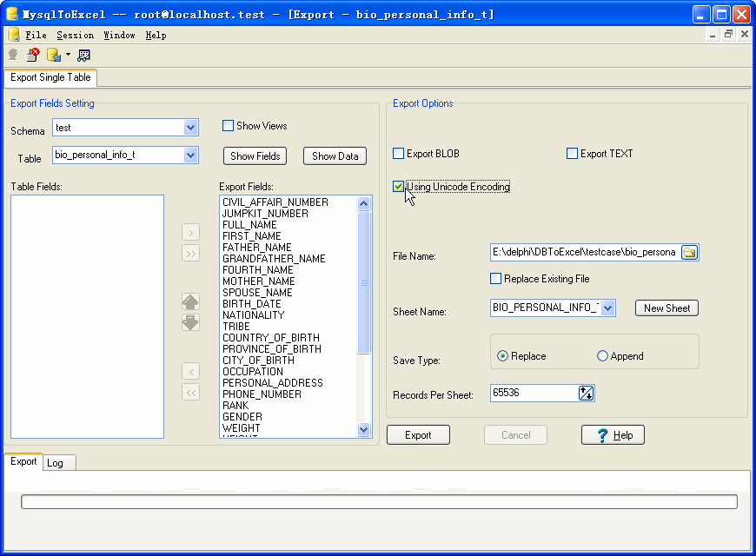Select FIRST_NAME in Export Fields

pyautogui.click(x=252, y=236)
